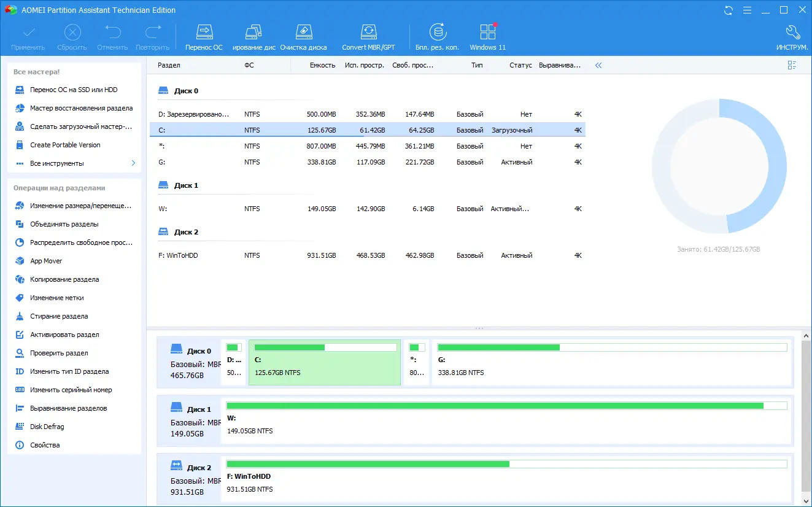
Task: Click the refresh icon in title bar
Action: click(728, 10)
